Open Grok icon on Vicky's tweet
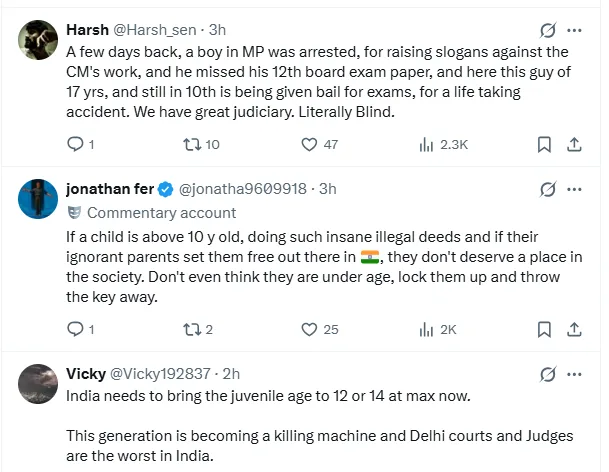Viewport: 609px width, 472px height. point(548,374)
